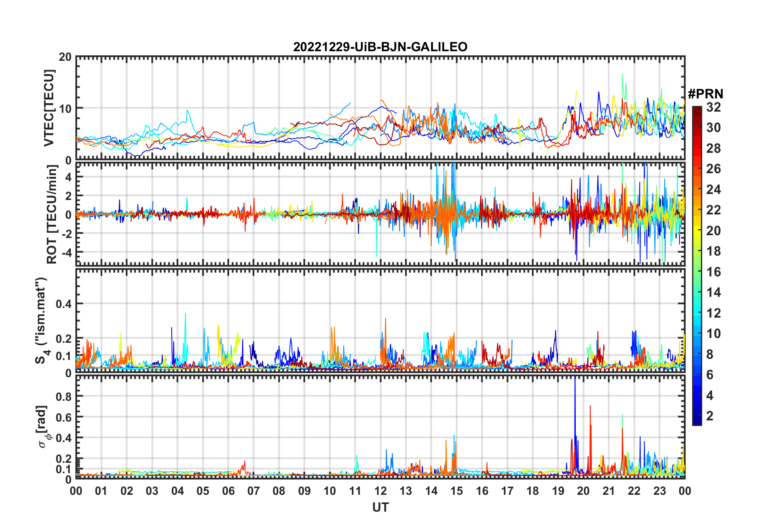Click colorbar tick label 18
Viewport: 761px width, 532px height.
713,251
